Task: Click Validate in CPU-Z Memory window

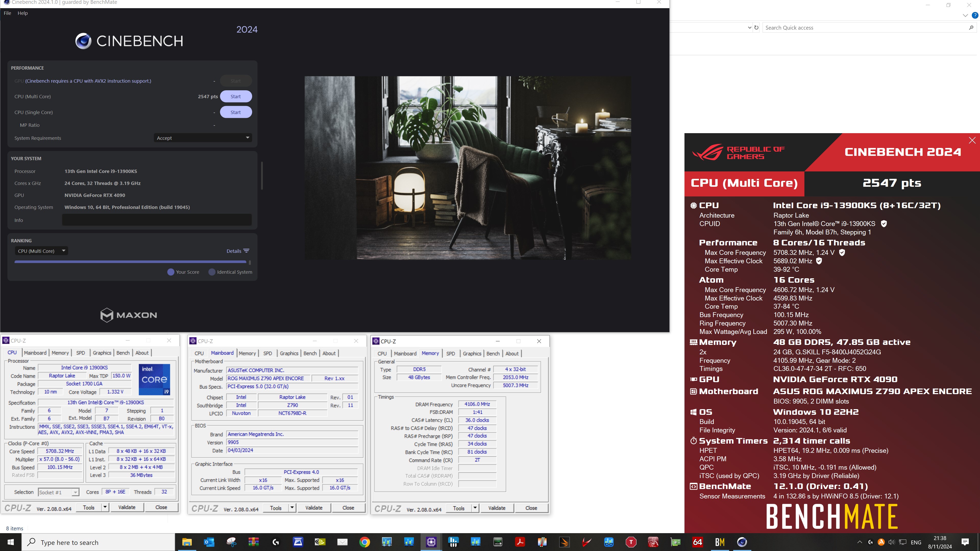Action: point(497,508)
